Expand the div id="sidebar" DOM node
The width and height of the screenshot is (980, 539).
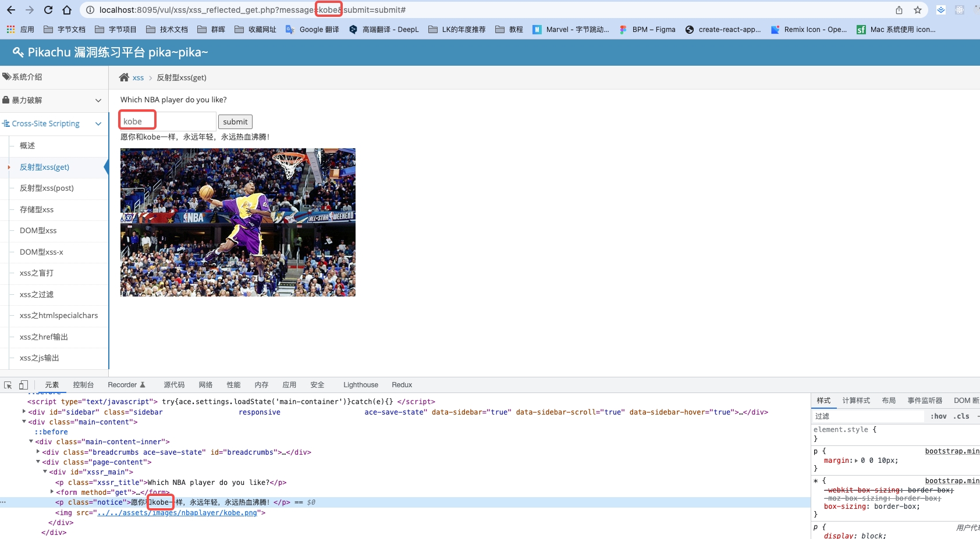pyautogui.click(x=24, y=412)
